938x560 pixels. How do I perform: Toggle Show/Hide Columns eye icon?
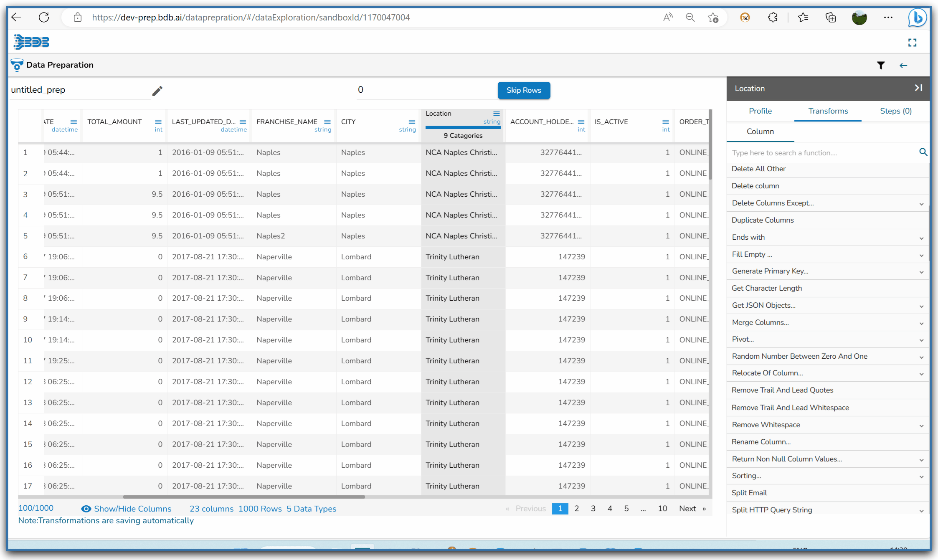click(x=86, y=509)
